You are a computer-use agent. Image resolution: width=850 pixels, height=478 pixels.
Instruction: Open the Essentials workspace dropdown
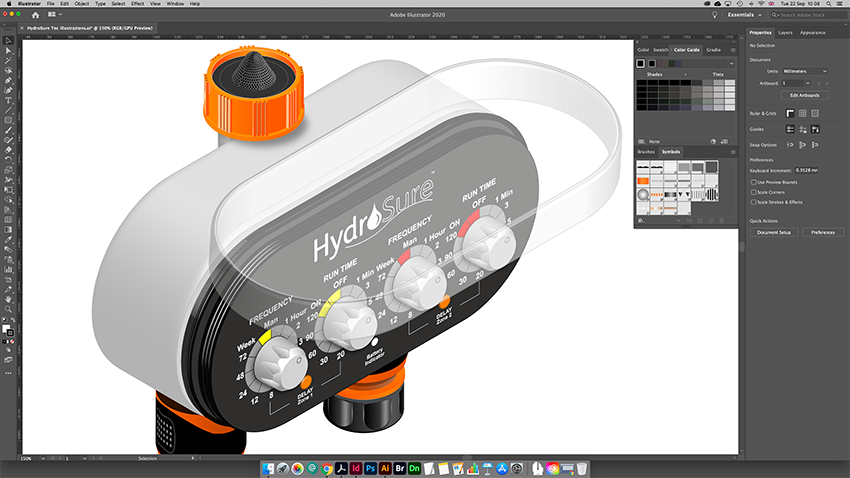pos(744,15)
